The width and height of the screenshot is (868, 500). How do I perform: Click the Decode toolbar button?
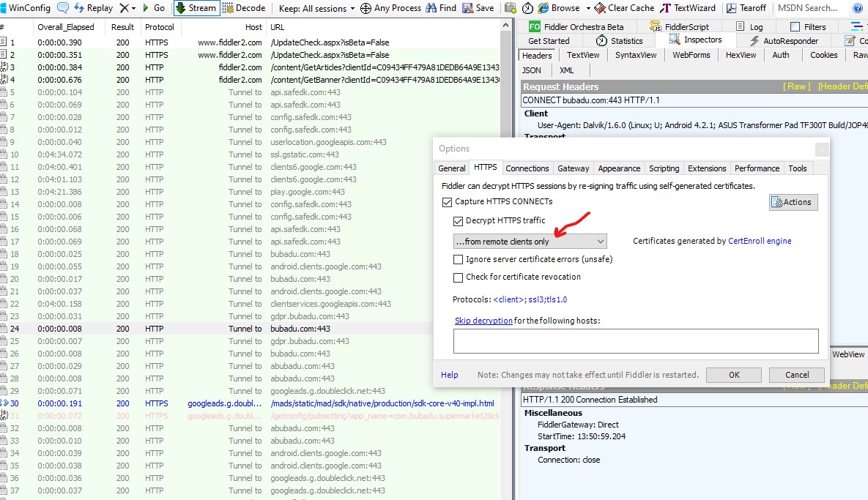[x=244, y=8]
